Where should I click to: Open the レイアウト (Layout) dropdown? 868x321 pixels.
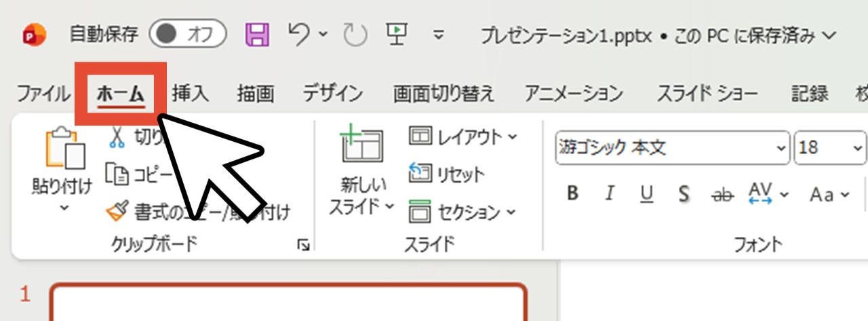463,136
